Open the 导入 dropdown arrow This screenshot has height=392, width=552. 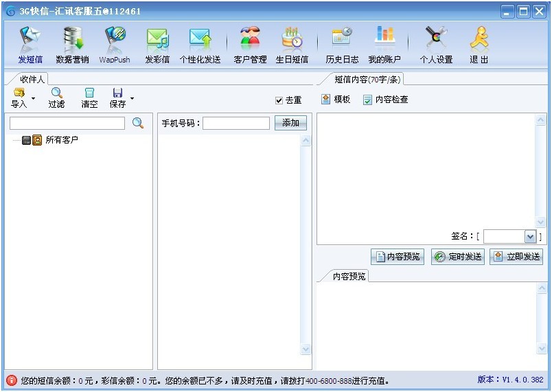coord(33,98)
